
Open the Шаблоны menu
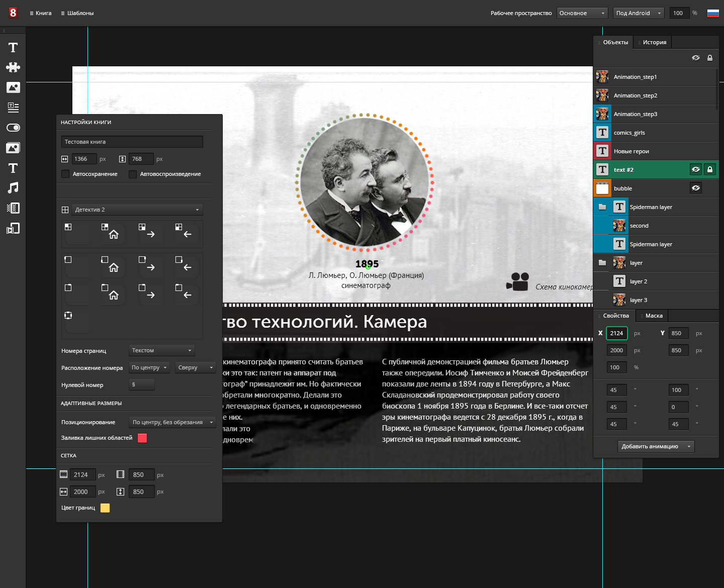[77, 13]
